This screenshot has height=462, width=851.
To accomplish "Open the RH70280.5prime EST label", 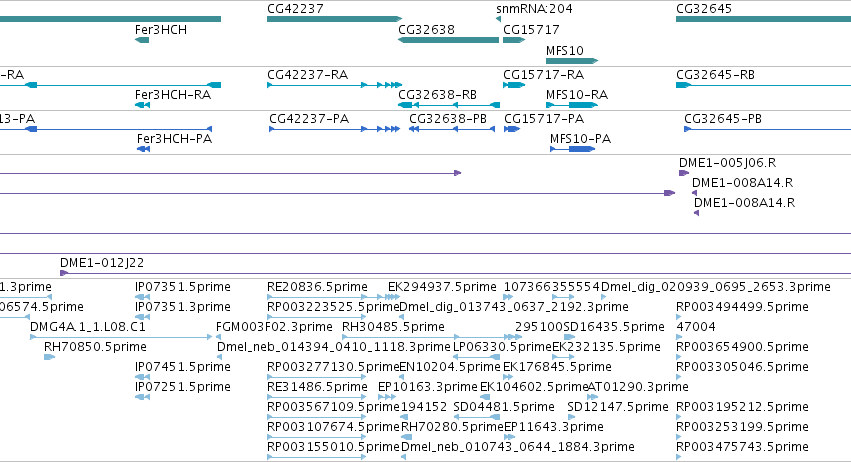I will pos(452,427).
